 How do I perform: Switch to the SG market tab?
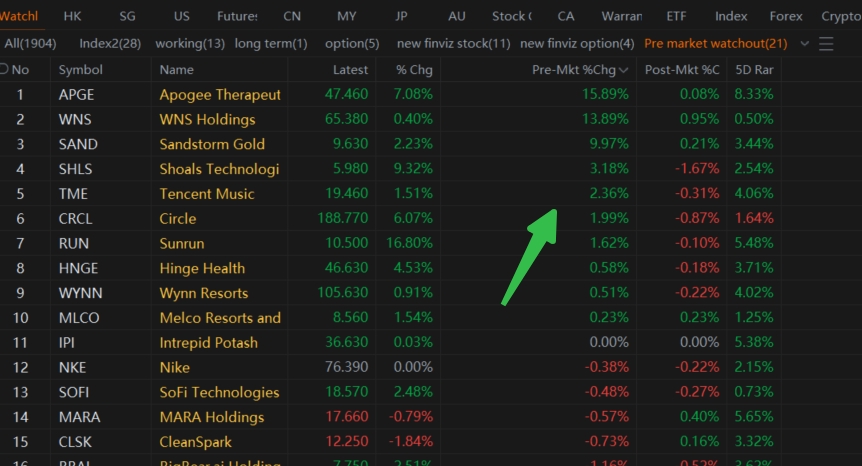tap(128, 16)
